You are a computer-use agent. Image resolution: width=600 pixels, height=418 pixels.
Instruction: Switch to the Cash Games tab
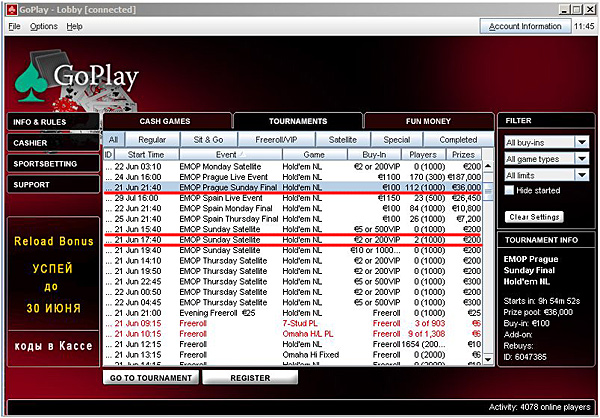167,121
